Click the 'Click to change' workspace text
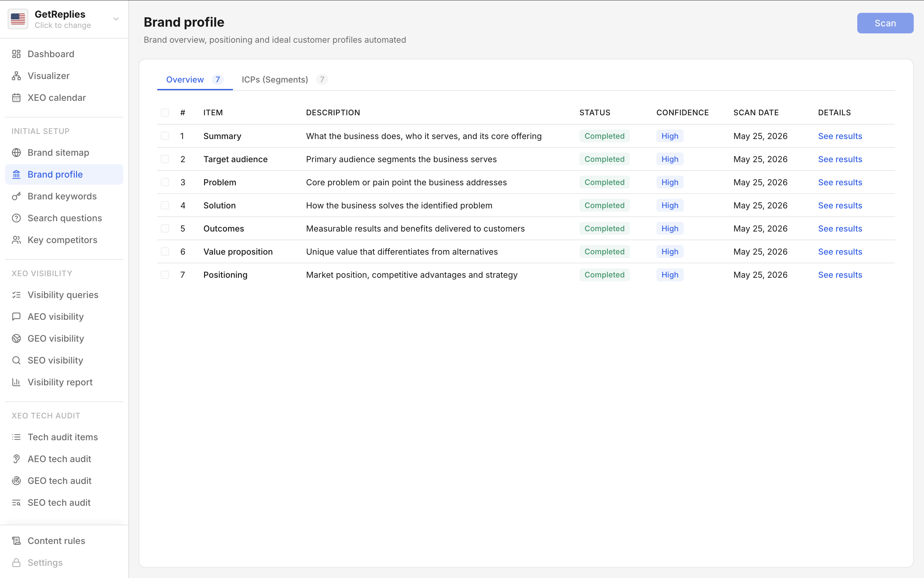 pos(63,25)
